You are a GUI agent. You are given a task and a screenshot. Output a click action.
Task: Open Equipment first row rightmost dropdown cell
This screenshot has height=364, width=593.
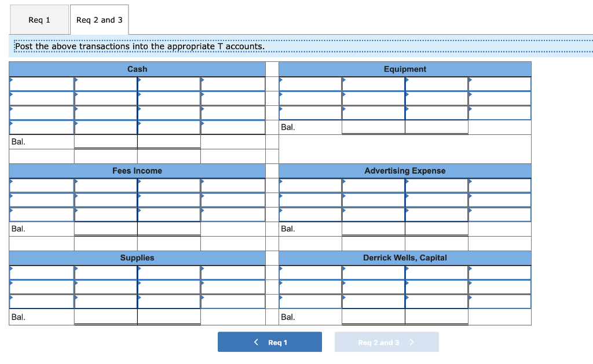500,84
